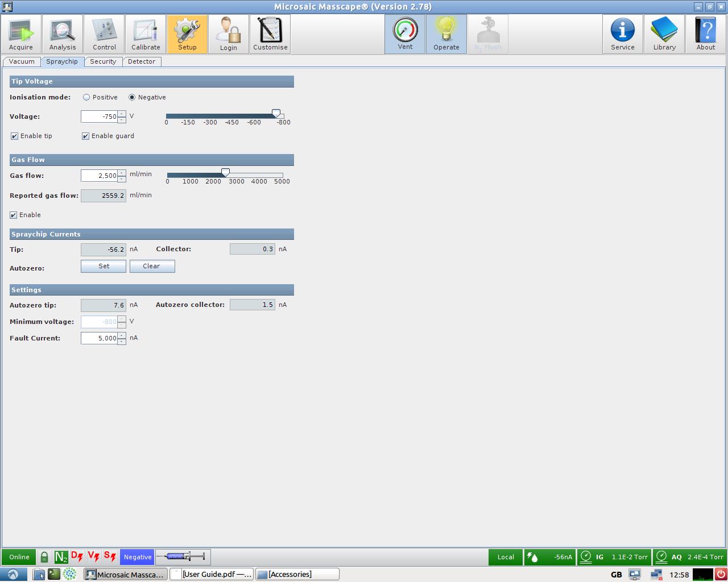Click the Gas flow slider handle
This screenshot has width=728, height=582.
(x=225, y=172)
